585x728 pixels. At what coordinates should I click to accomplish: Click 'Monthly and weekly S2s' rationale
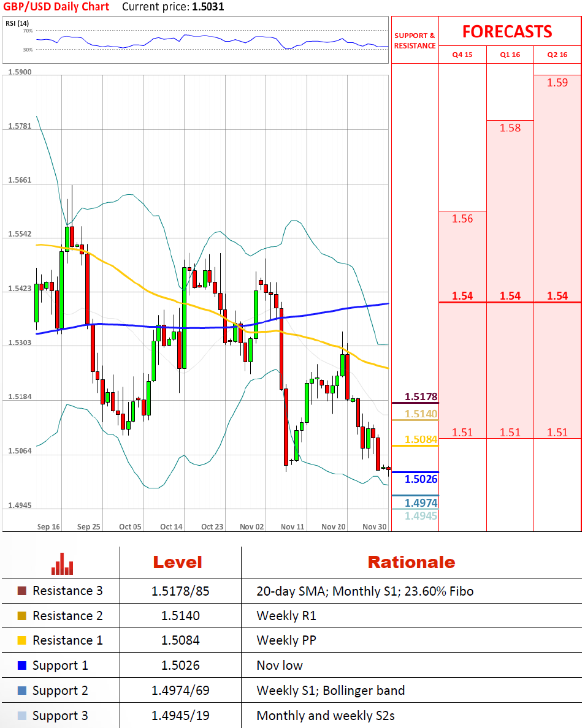click(325, 716)
